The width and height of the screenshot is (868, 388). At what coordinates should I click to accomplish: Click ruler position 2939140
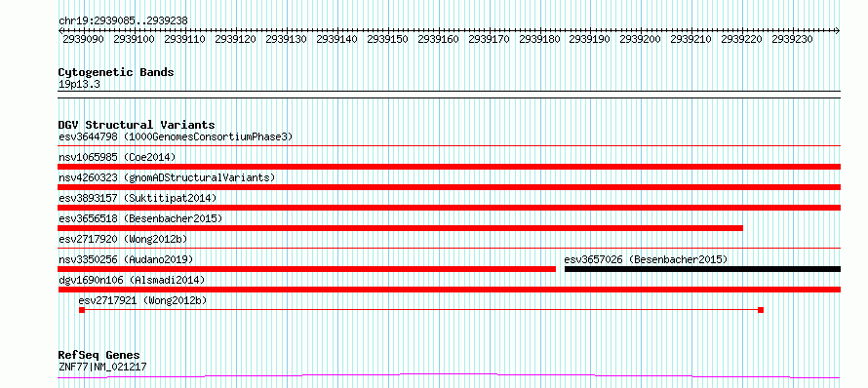[336, 39]
